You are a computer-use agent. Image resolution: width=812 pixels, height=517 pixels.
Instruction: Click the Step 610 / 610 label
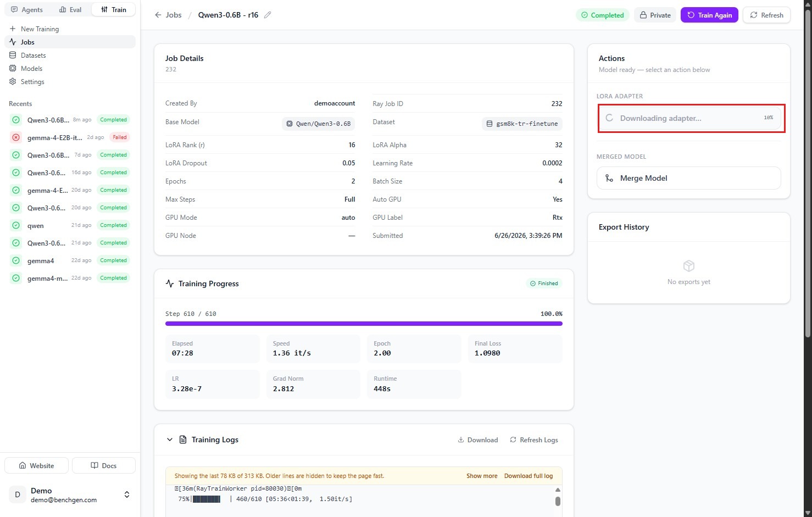pyautogui.click(x=191, y=314)
